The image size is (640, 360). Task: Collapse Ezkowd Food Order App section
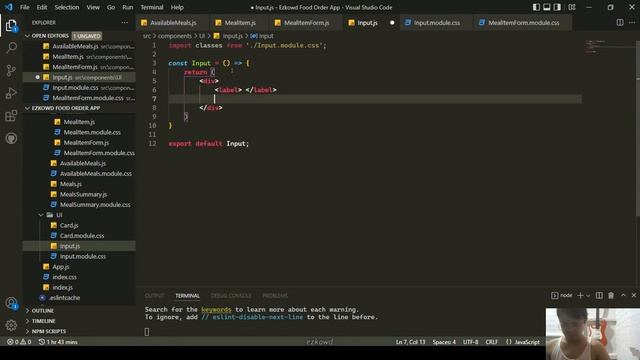click(x=27, y=108)
